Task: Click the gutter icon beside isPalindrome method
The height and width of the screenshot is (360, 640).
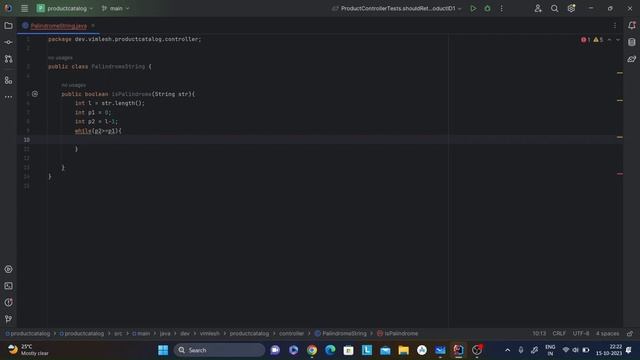Action: tap(35, 94)
